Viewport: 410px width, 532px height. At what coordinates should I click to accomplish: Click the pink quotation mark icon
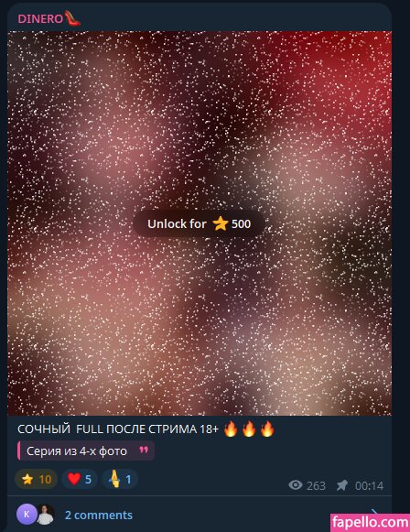144,450
